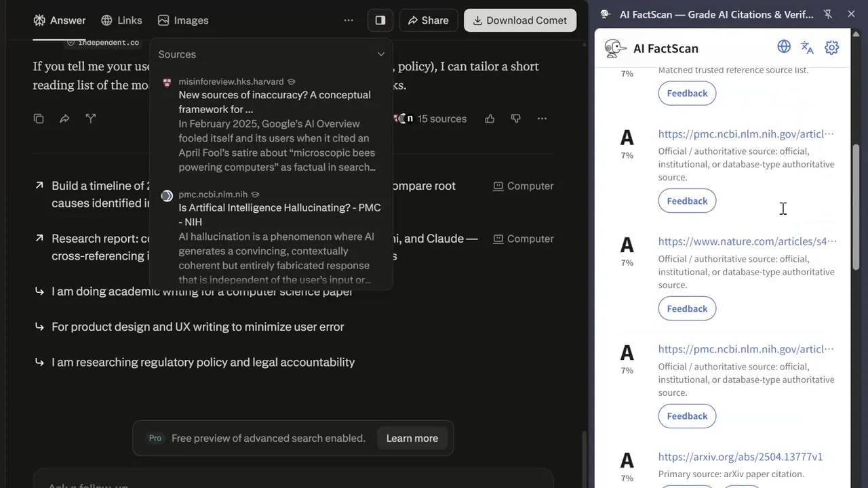Open the Links tab
868x488 pixels.
121,20
